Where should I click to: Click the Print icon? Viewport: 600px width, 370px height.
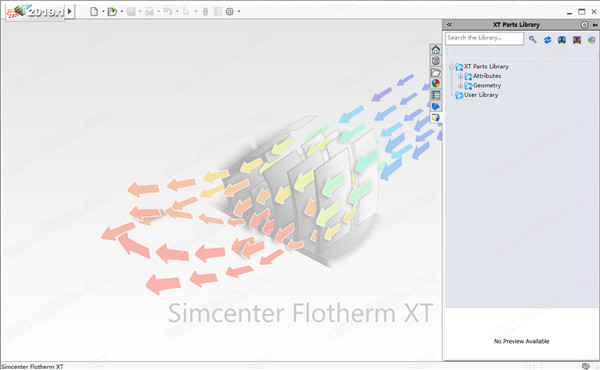pos(149,11)
